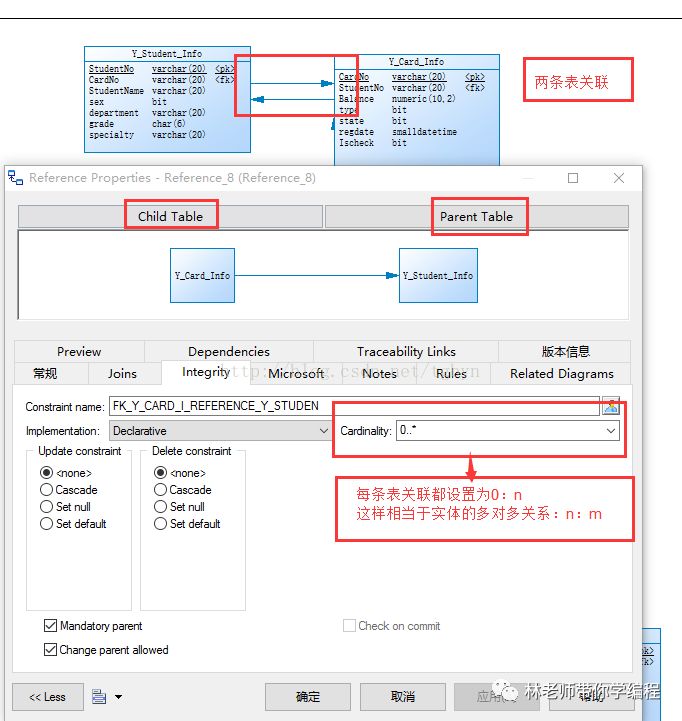Viewport: 682px width, 721px height.
Task: Toggle the Check on commit checkbox
Action: coord(350,625)
